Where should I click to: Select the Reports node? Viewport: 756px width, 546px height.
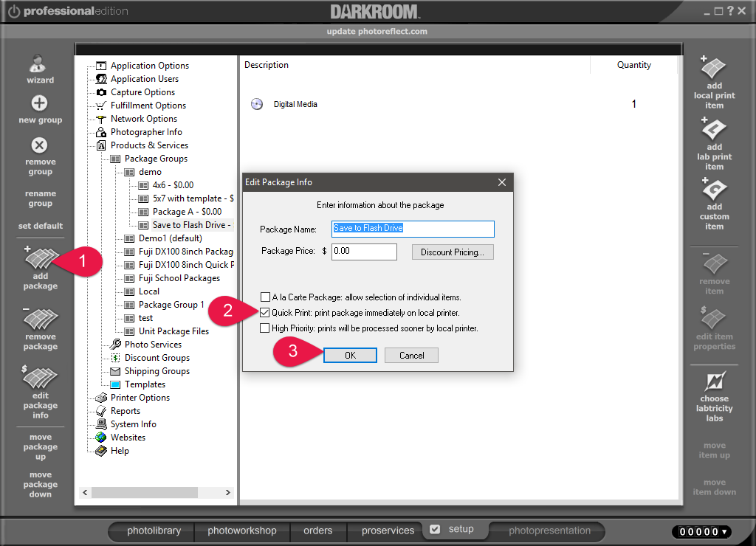[x=126, y=411]
